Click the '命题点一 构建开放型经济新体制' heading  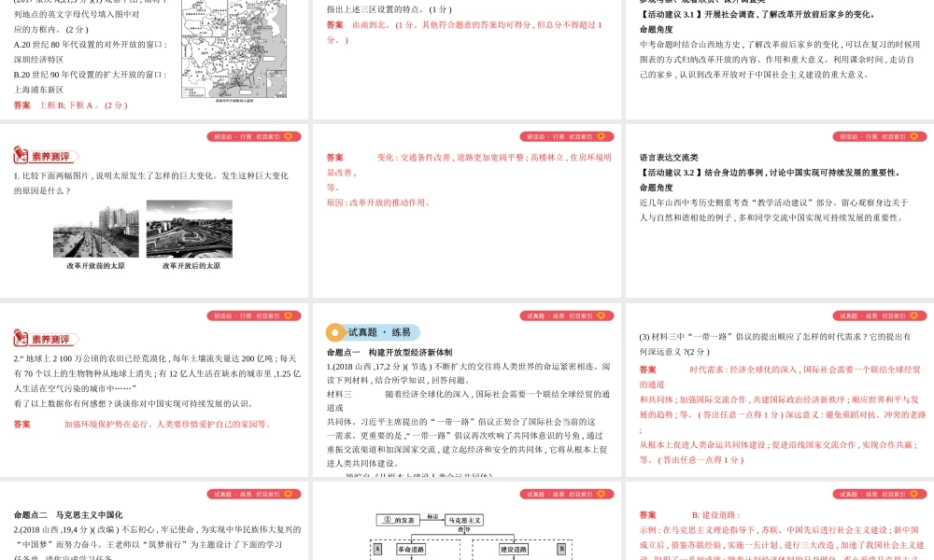[x=389, y=352]
